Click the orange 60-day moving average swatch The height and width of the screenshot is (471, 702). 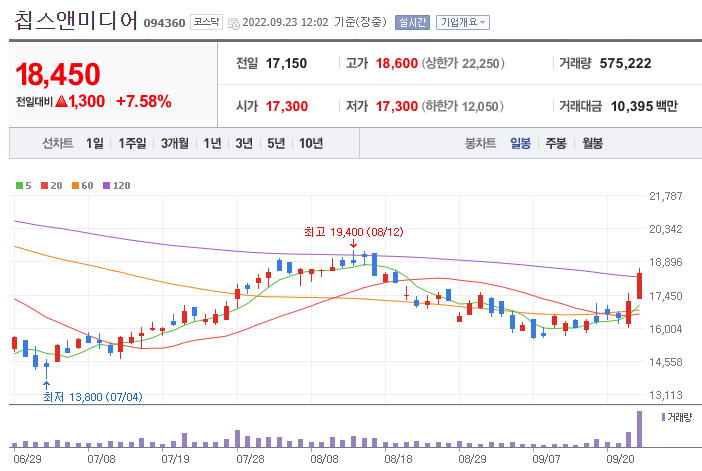(75, 185)
